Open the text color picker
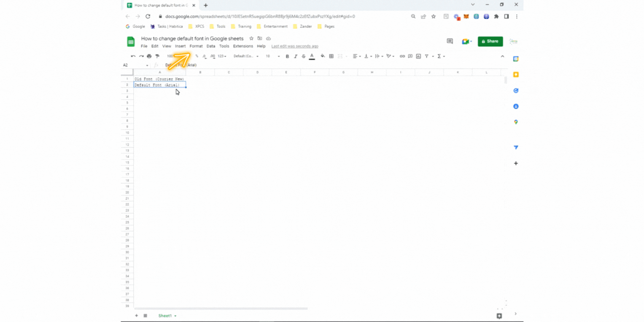 tap(312, 56)
